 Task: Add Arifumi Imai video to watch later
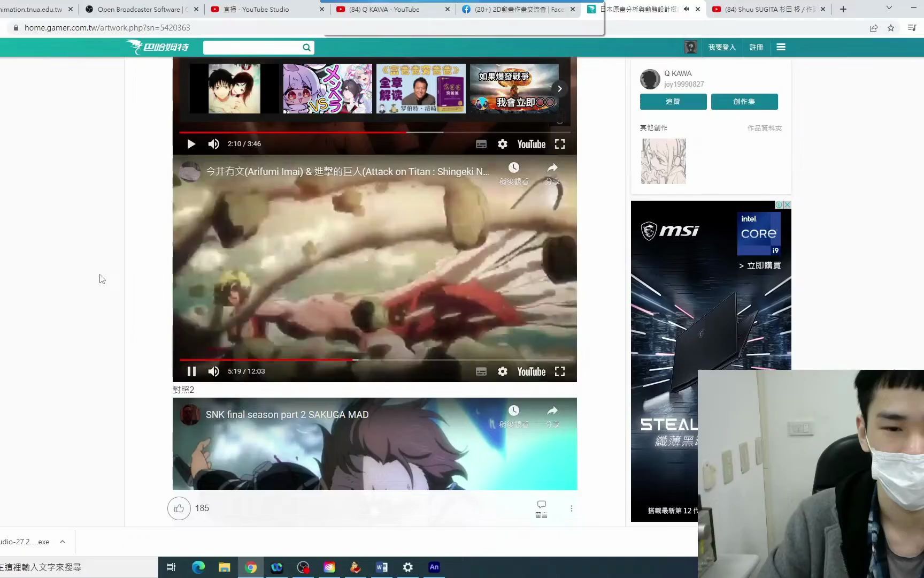click(513, 173)
